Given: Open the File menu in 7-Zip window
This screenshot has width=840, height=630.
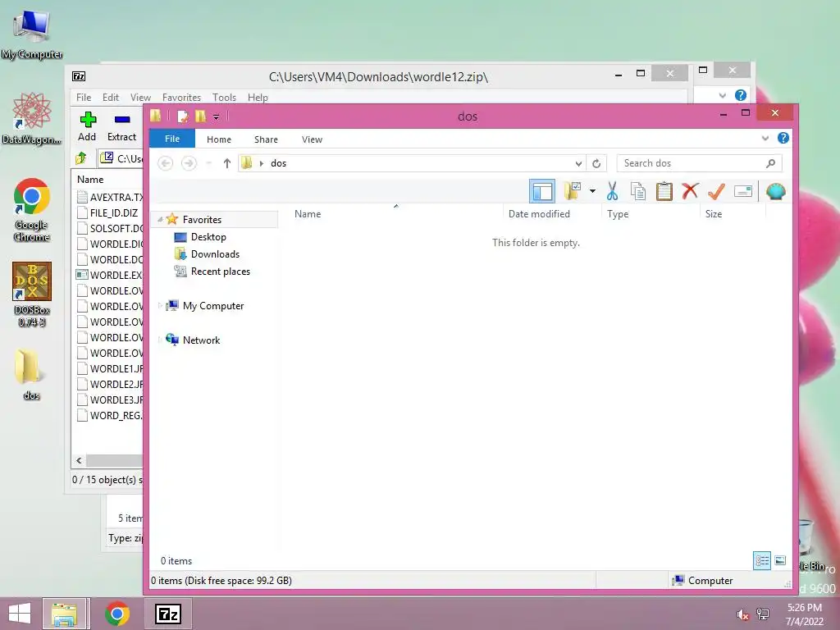Looking at the screenshot, I should [84, 97].
